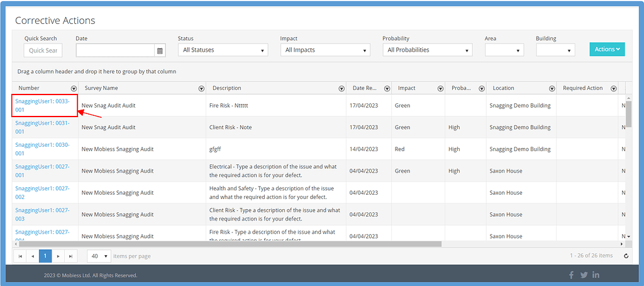Go to first page of results
Viewport: 644px width, 286px height.
pyautogui.click(x=20, y=256)
